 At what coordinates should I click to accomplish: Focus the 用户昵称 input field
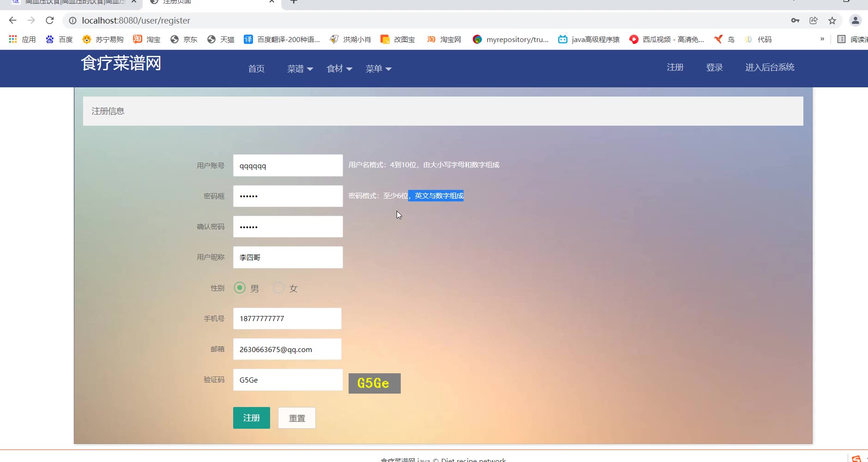[288, 257]
